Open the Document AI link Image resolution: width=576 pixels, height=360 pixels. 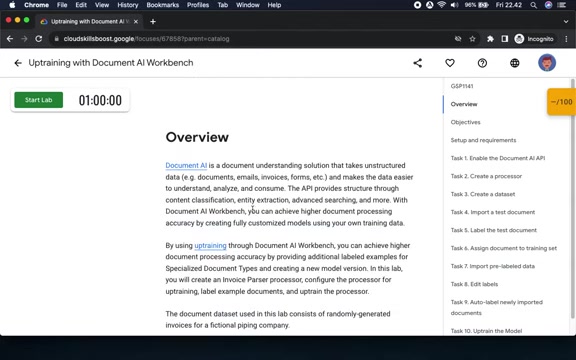[186, 166]
